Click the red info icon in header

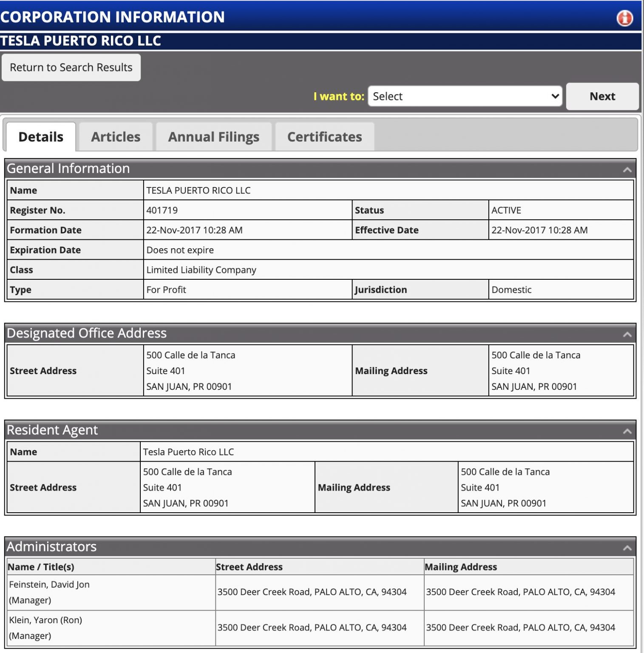click(624, 18)
